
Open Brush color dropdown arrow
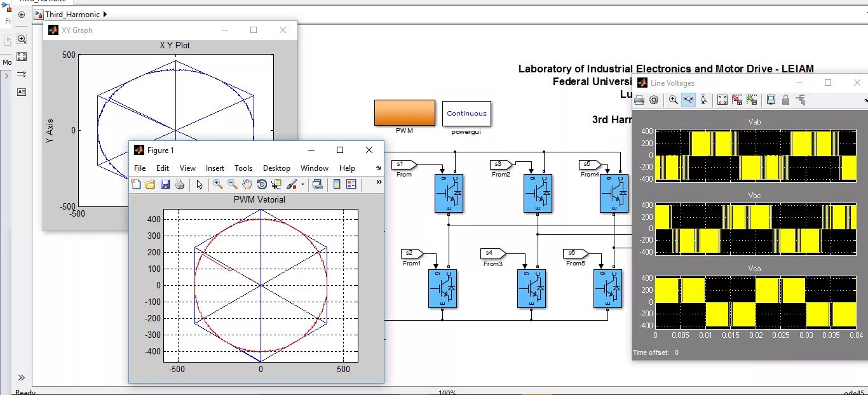(302, 185)
